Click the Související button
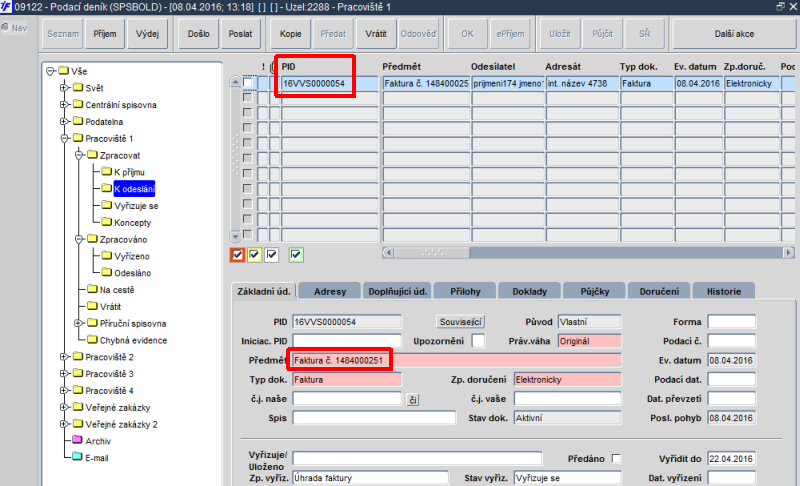Screen dimensions: 800x486 [461, 322]
